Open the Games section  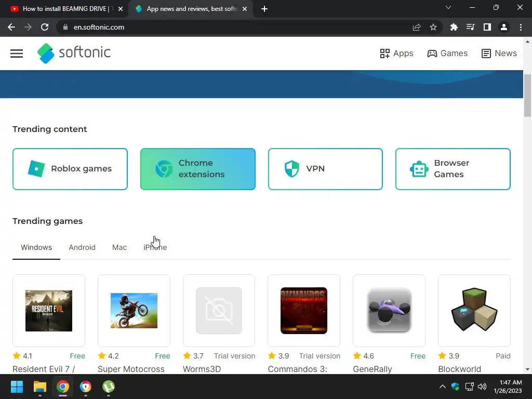[447, 54]
